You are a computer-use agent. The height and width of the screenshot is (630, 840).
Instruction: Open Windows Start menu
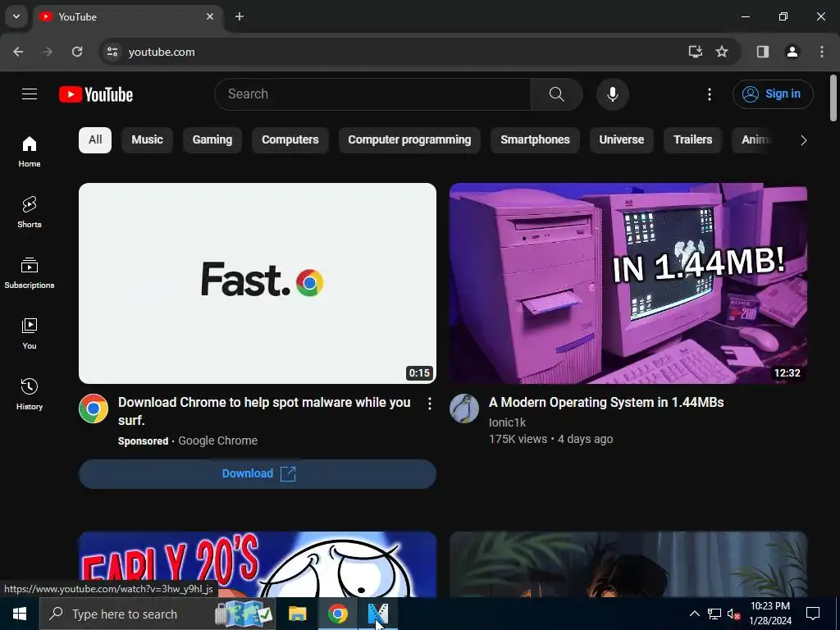point(20,614)
